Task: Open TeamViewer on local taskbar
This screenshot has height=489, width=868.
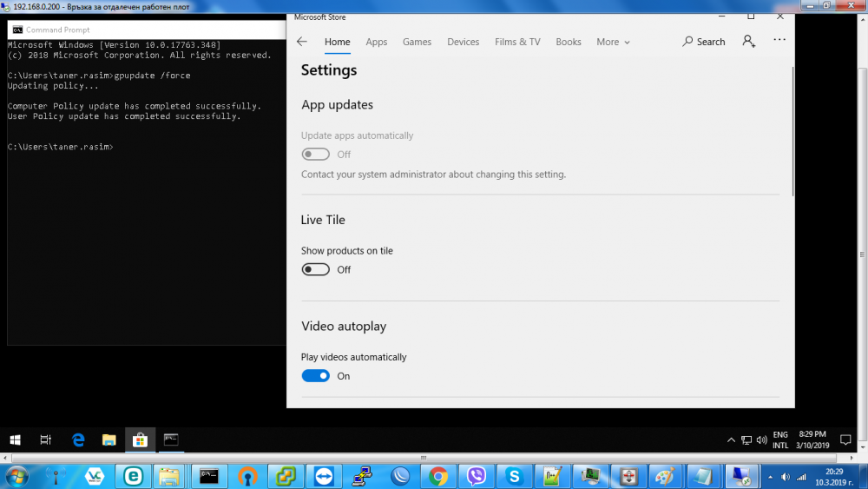Action: click(x=324, y=476)
